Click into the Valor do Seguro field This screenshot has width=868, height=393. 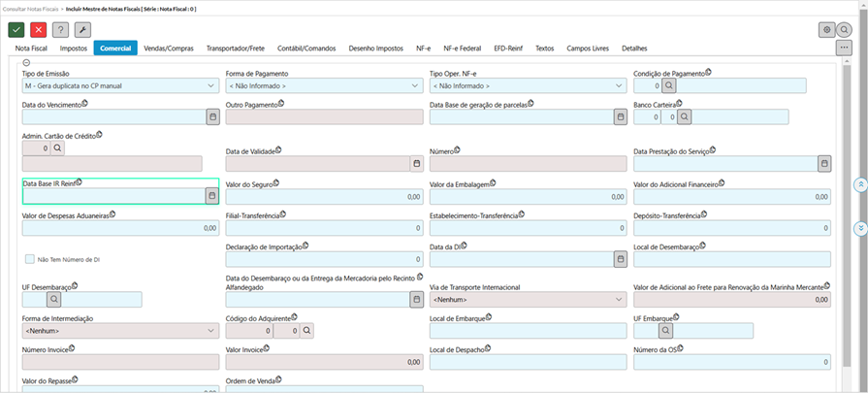(x=324, y=196)
